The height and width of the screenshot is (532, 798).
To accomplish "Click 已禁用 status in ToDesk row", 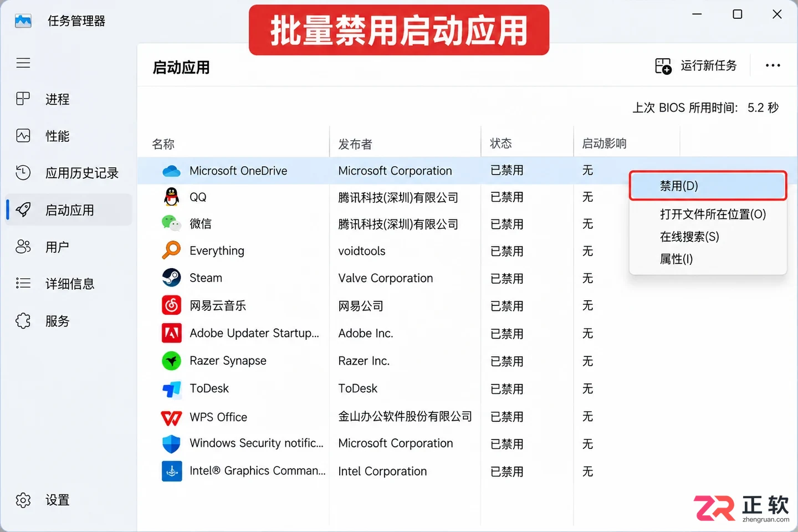I will tap(507, 389).
